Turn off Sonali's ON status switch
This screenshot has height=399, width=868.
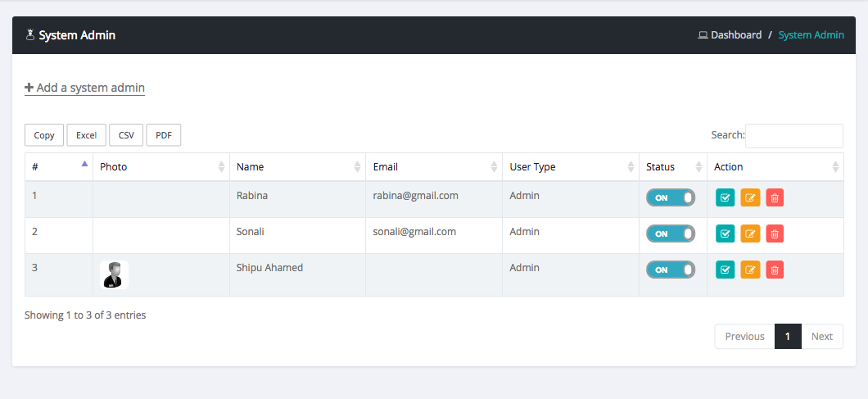(670, 234)
